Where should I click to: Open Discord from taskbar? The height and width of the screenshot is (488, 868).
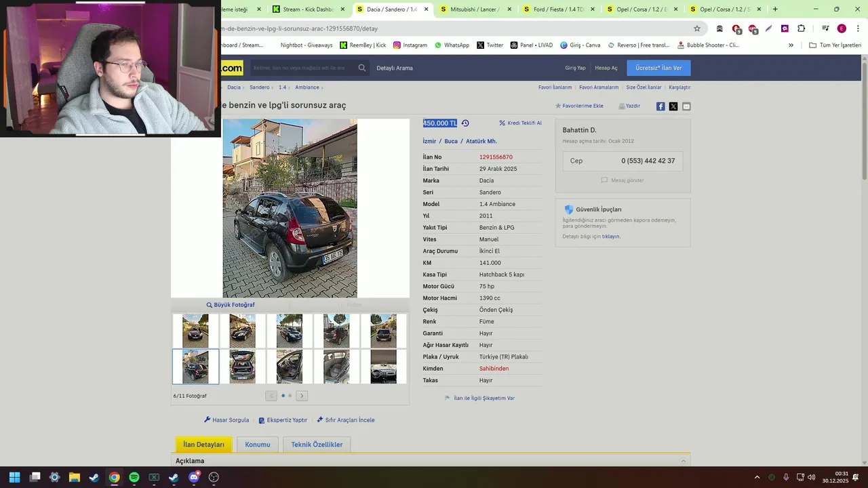[x=194, y=477]
